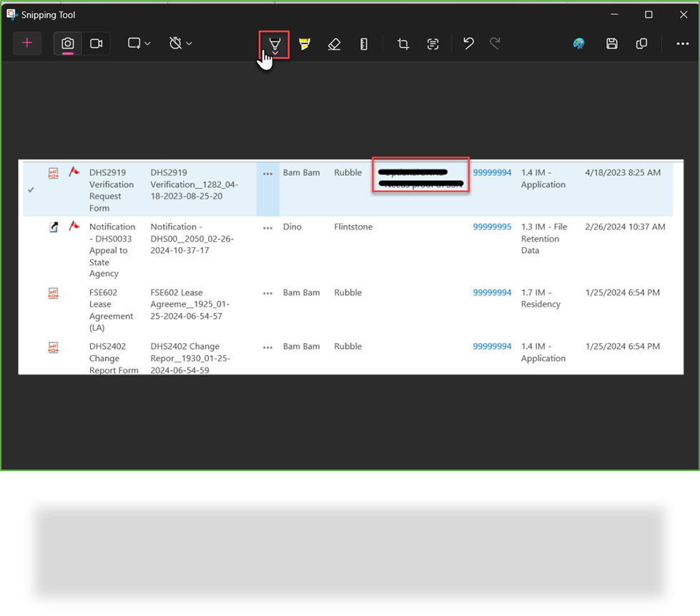This screenshot has height=616, width=700.
Task: Click the checkmark on DHS2919 row
Action: pos(31,189)
